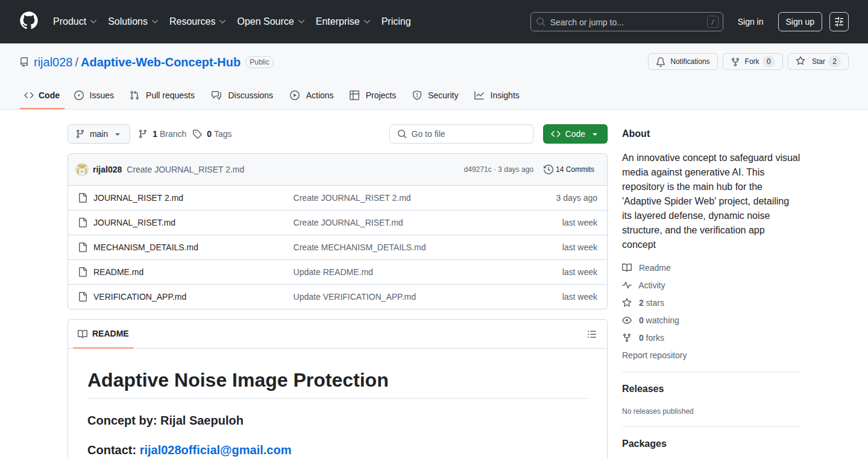
Task: Open the JOURNAL_RISET 2.md file name
Action: click(139, 198)
